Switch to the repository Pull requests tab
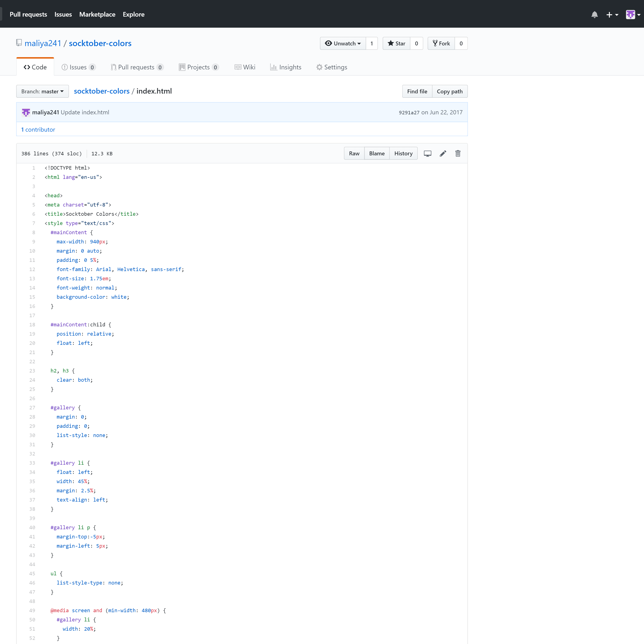 tap(137, 67)
